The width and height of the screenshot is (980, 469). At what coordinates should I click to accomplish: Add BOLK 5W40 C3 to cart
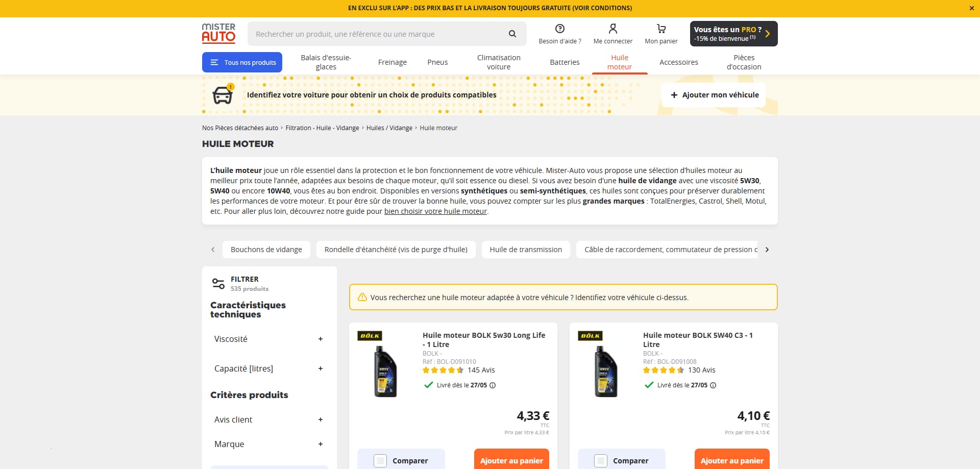pyautogui.click(x=732, y=460)
